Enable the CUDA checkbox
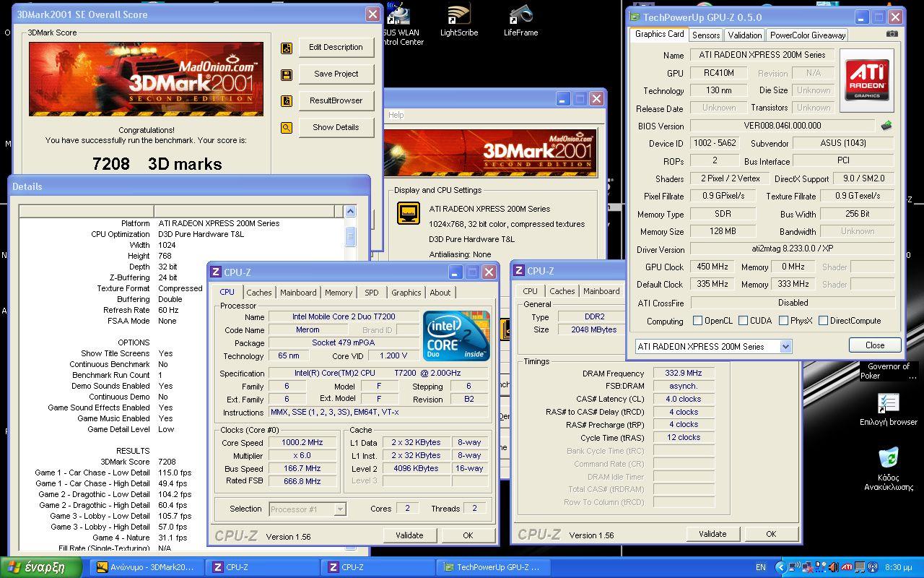Screen dimensions: 924x578 pyautogui.click(x=743, y=321)
